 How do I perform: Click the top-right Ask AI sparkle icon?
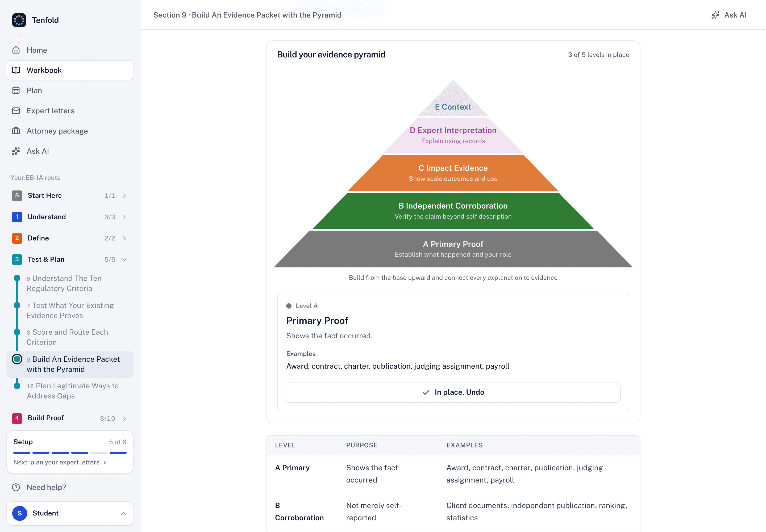(715, 15)
